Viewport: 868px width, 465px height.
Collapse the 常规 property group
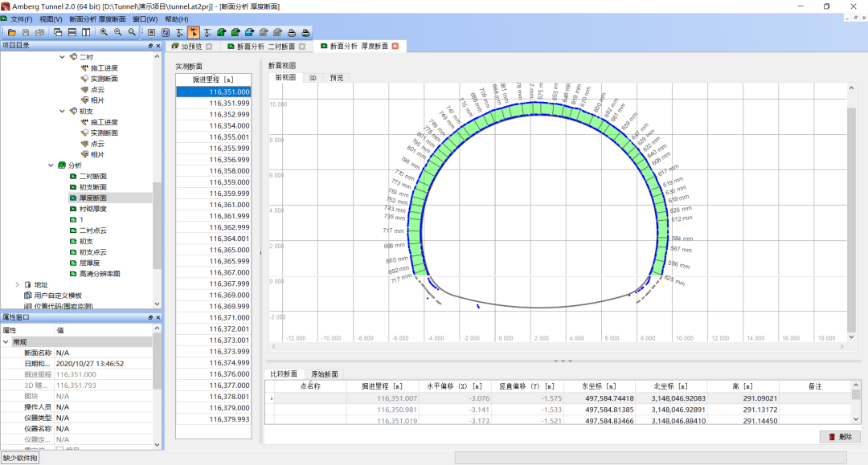(6, 341)
